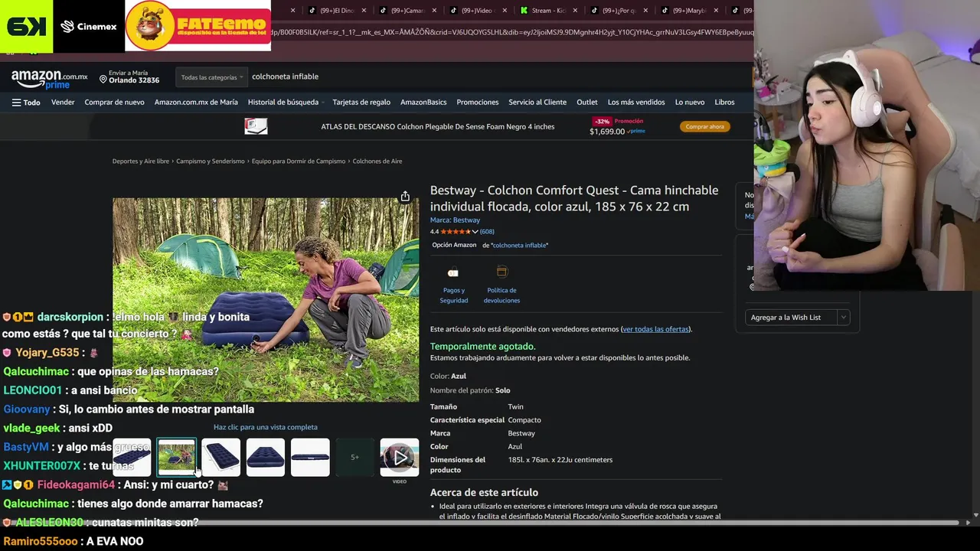Open the Marca: Bestway link
980x551 pixels.
[455, 220]
